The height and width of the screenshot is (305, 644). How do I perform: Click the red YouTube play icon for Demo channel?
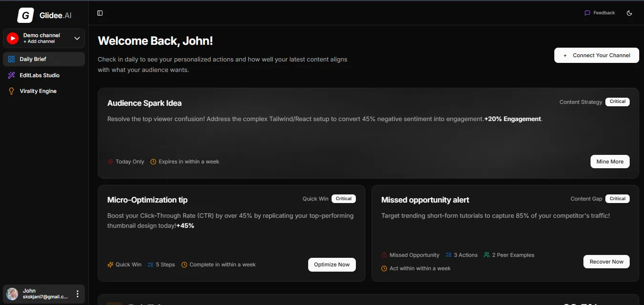coord(12,38)
